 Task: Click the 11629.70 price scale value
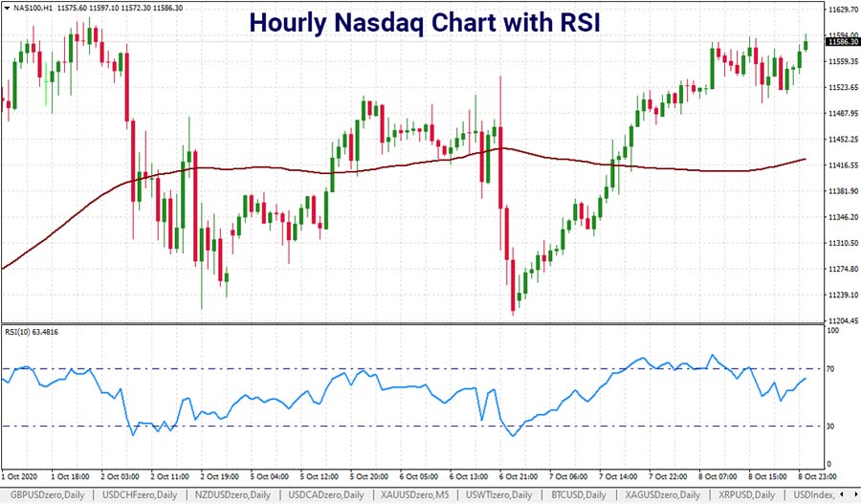(x=844, y=10)
